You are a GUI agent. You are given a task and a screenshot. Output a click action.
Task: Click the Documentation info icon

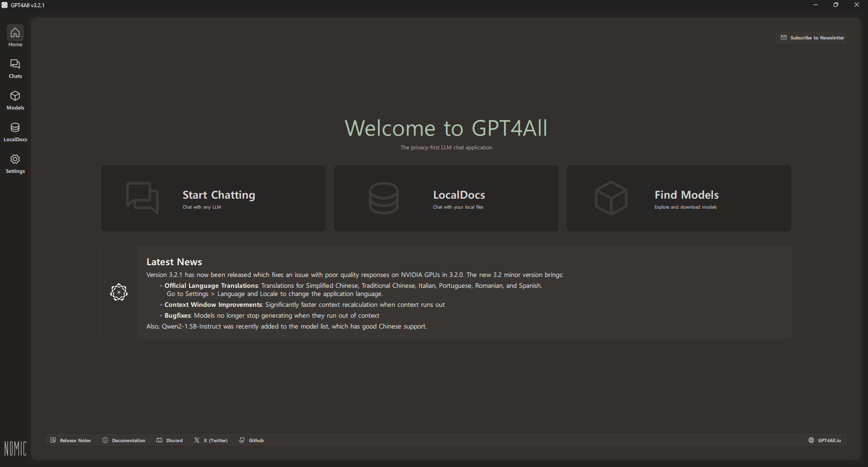click(105, 440)
